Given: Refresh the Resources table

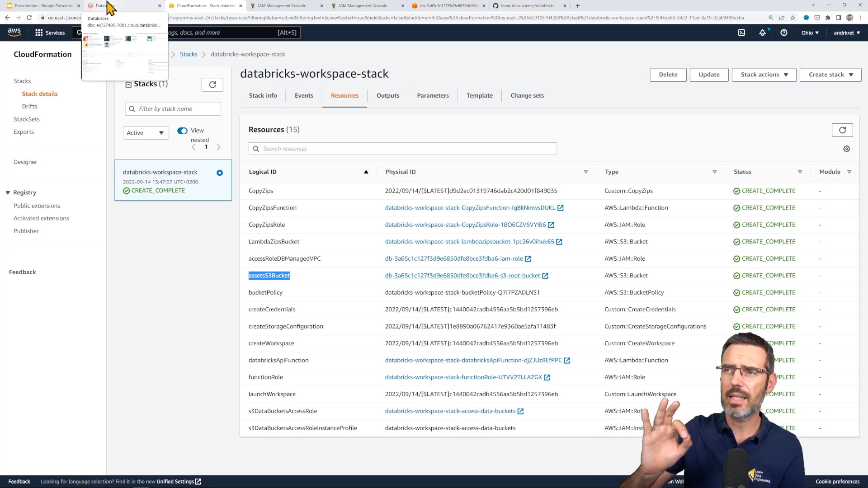Looking at the screenshot, I should coord(842,130).
